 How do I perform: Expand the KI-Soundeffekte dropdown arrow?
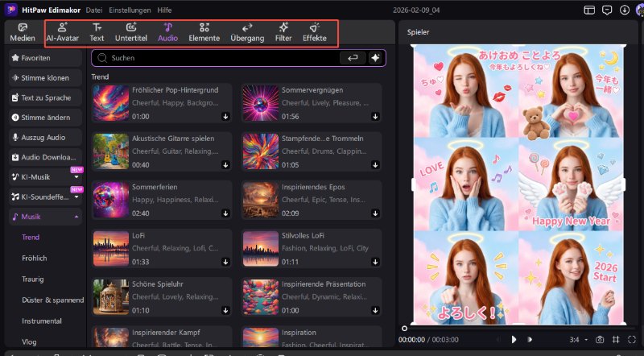click(x=76, y=197)
